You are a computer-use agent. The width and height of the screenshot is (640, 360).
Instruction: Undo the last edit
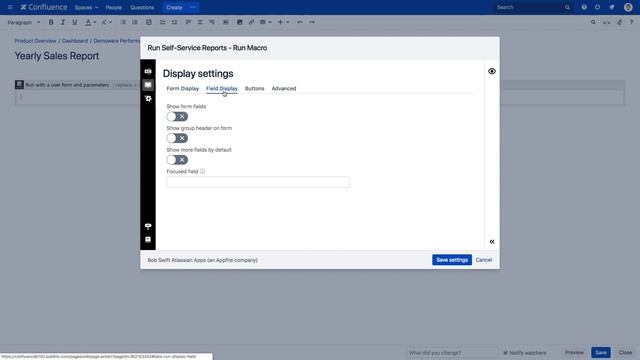300,22
